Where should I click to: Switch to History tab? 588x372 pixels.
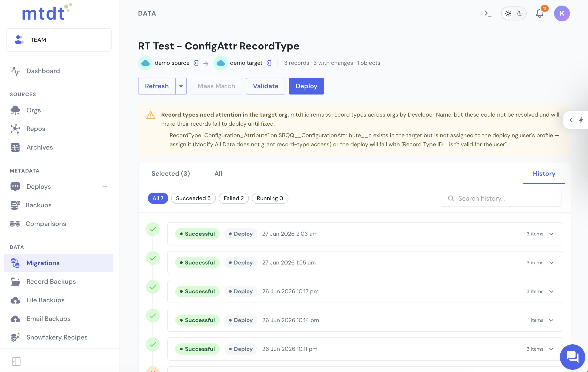544,174
